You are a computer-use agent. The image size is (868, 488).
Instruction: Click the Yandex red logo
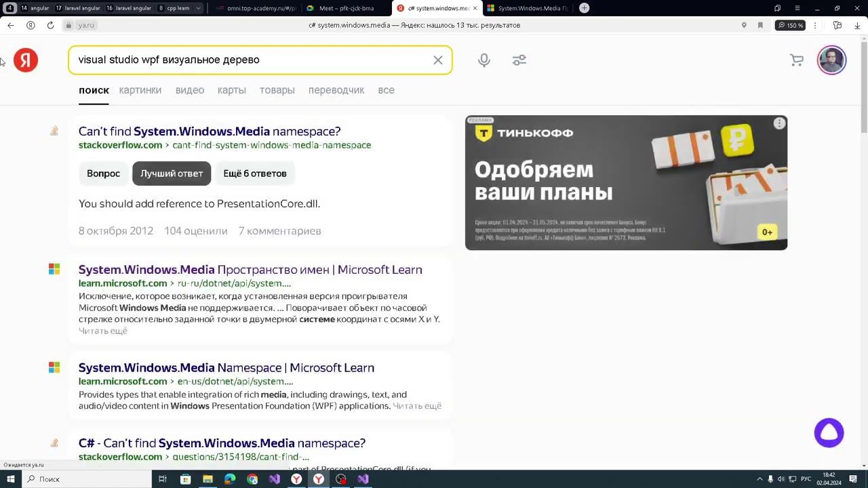click(26, 60)
